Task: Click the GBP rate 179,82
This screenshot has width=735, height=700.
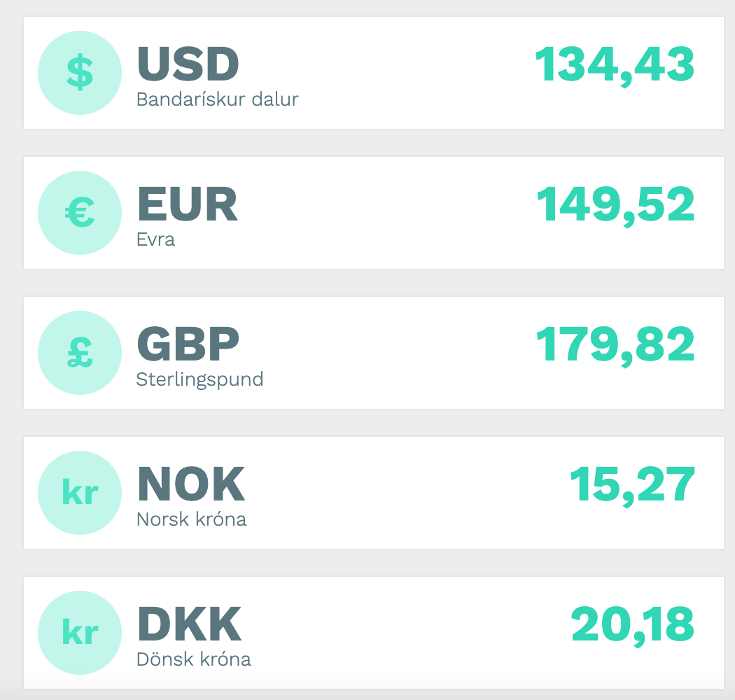Action: [x=615, y=345]
